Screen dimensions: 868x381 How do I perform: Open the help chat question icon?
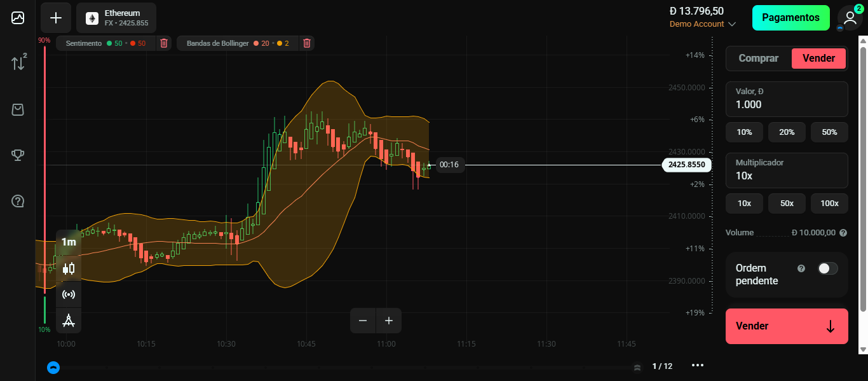pos(18,202)
